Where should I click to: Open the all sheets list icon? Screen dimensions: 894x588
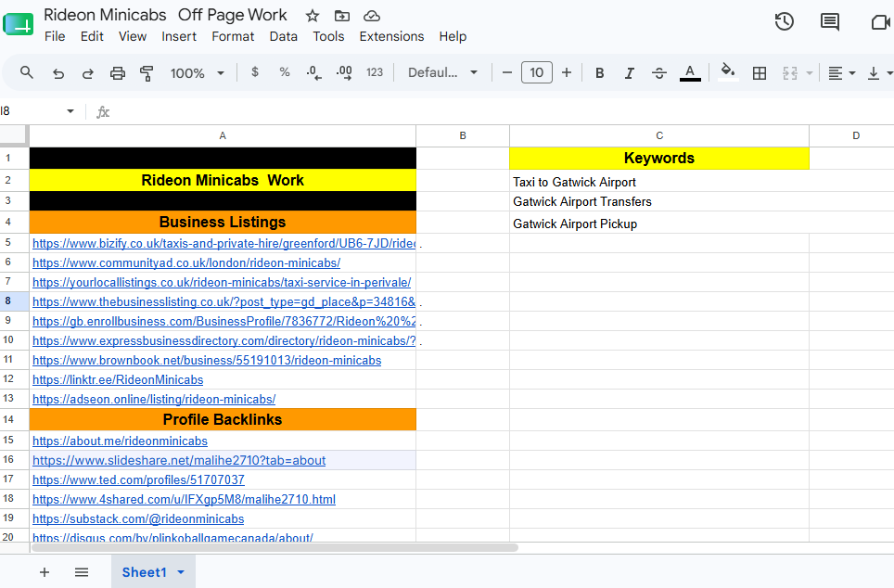[82, 572]
